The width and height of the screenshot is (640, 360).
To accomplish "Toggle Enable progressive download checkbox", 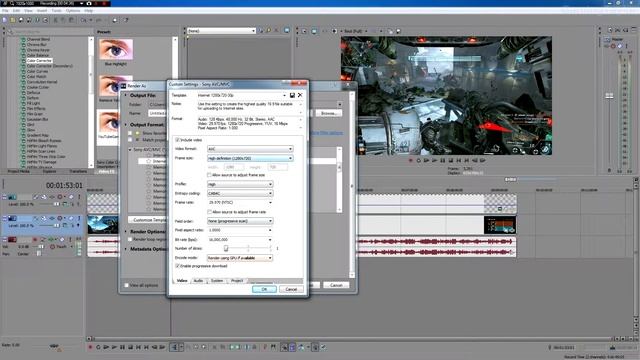I will (177, 266).
